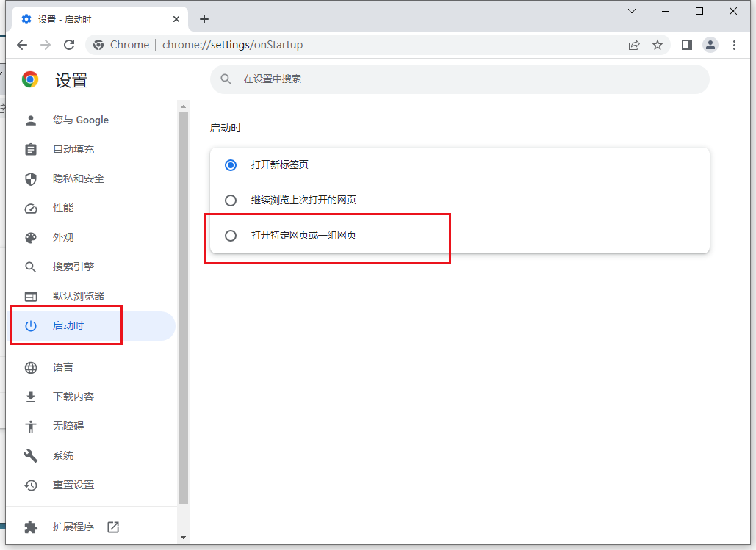756x550 pixels.
Task: Click the sidebar scrollbar thumb
Action: 183,308
